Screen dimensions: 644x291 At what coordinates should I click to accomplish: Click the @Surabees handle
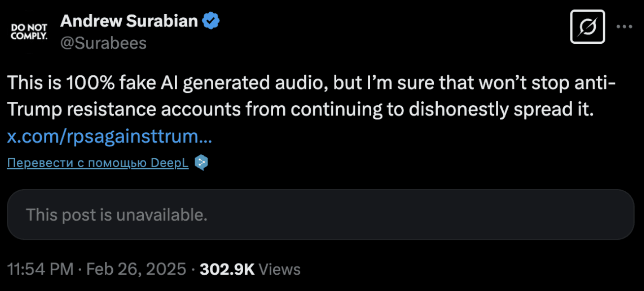point(103,43)
